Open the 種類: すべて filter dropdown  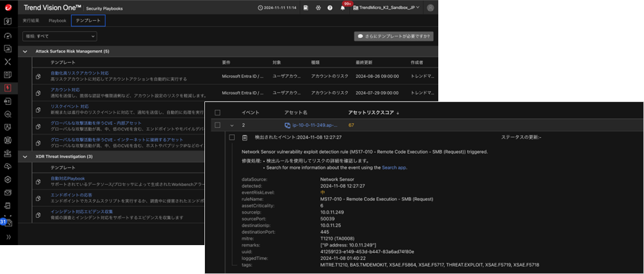pos(60,36)
